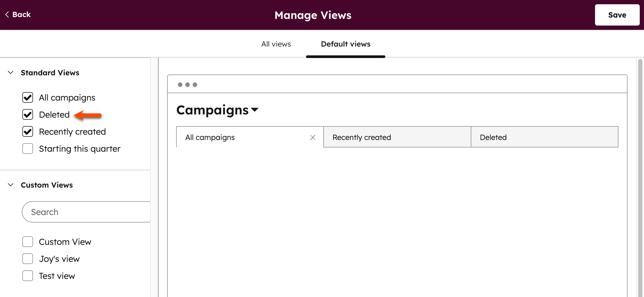Enable the Starting this quarter view
Viewport: 644px width, 297px height.
point(27,148)
